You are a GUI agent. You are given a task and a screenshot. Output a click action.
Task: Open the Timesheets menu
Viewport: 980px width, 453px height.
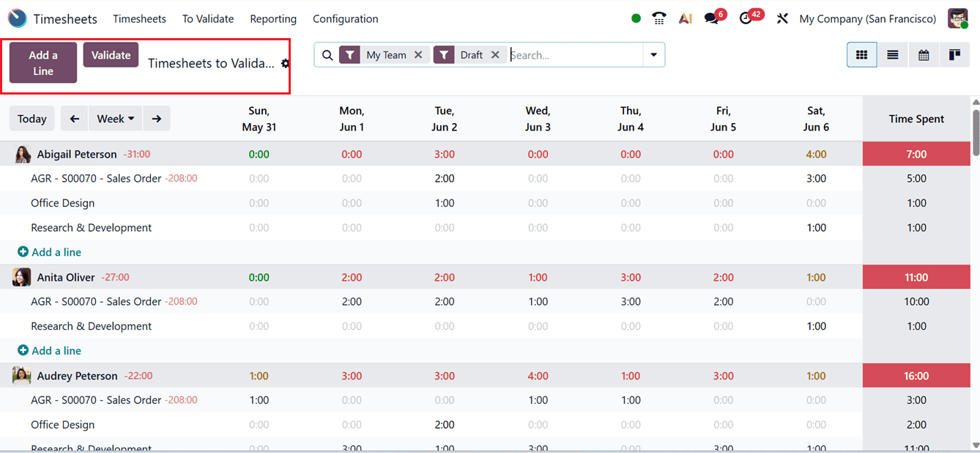139,19
